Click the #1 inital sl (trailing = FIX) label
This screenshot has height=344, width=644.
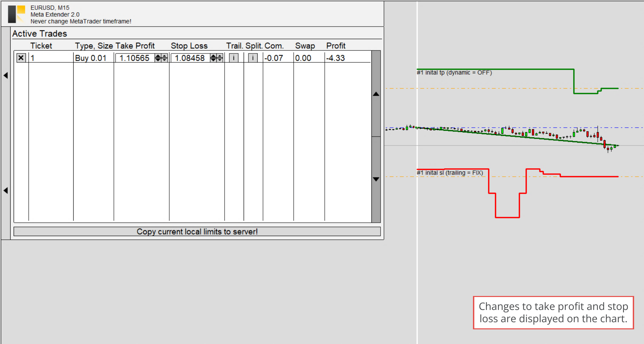450,173
